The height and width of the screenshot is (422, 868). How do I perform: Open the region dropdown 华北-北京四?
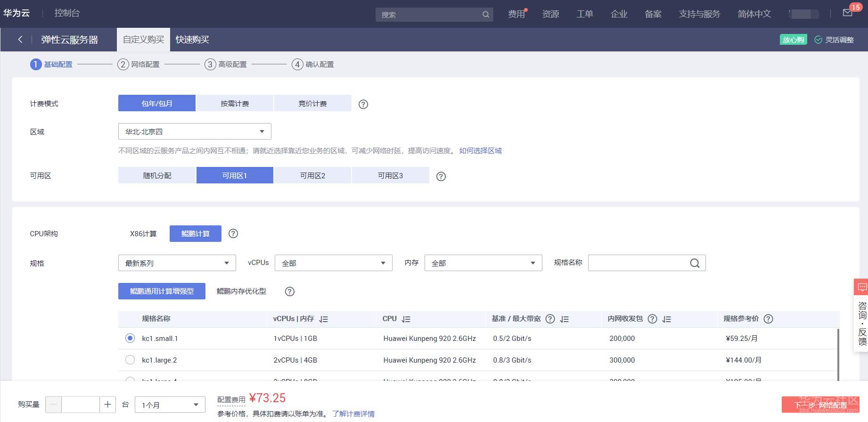tap(195, 132)
